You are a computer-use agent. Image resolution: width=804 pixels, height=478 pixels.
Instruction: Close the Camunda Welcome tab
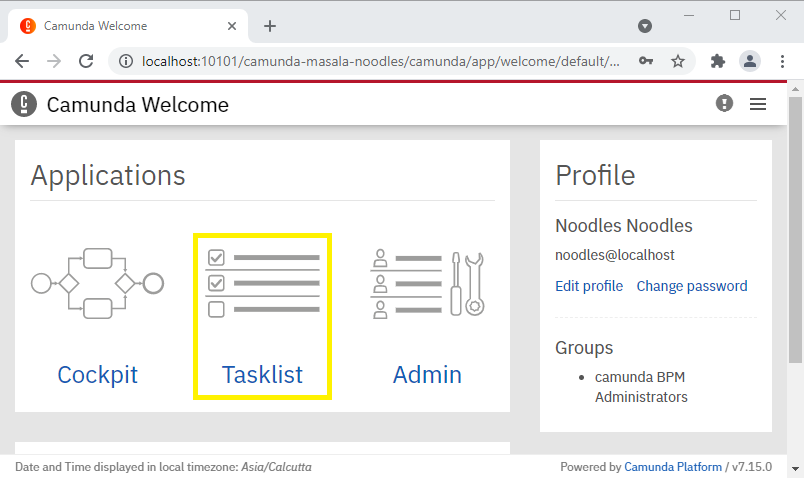click(232, 26)
